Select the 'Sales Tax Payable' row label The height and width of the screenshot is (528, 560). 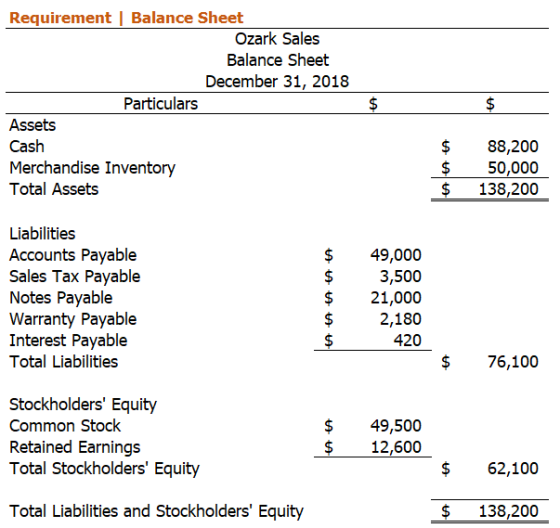point(75,277)
